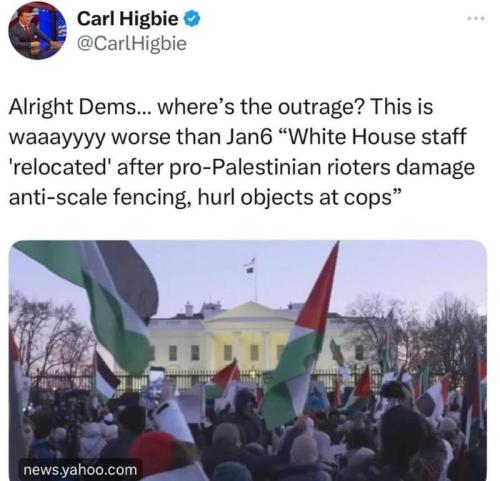Screen dimensions: 500x481
Task: Open the three-dot more options menu
Action: pos(476,19)
